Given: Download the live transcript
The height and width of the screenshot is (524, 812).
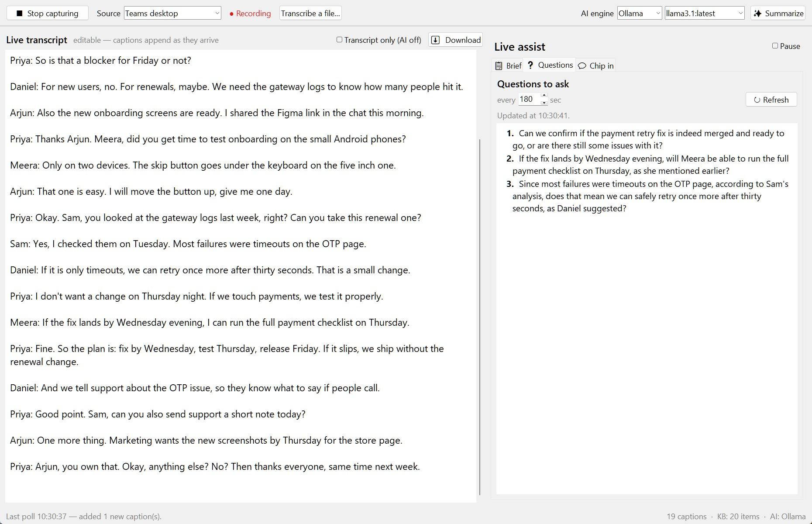Looking at the screenshot, I should pyautogui.click(x=455, y=40).
